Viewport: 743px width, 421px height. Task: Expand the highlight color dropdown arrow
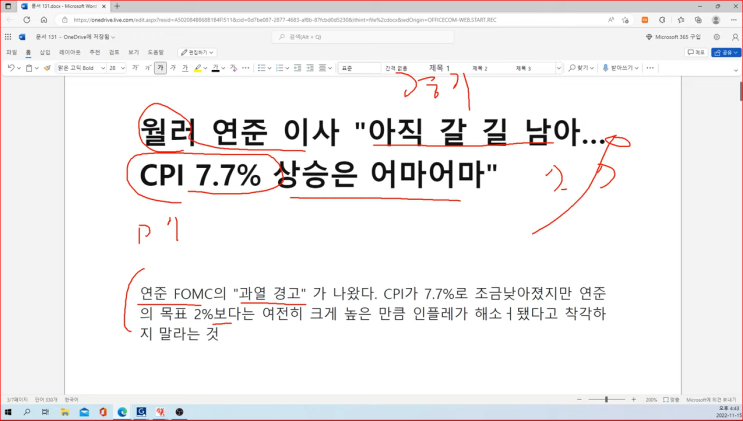205,68
